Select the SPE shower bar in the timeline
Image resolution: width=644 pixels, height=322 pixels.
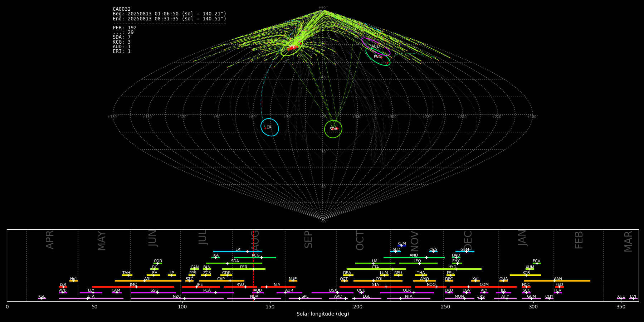click(305, 298)
